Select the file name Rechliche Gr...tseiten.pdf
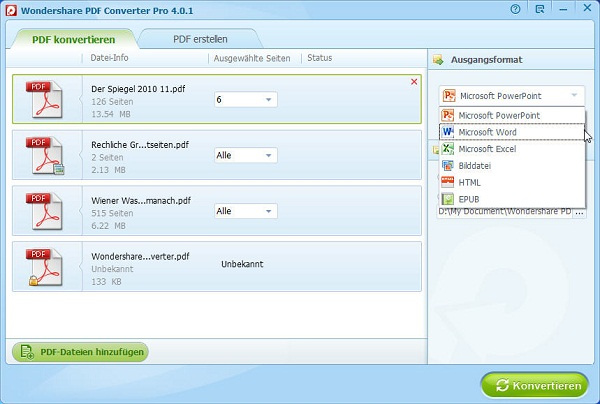This screenshot has width=600, height=404. [140, 145]
